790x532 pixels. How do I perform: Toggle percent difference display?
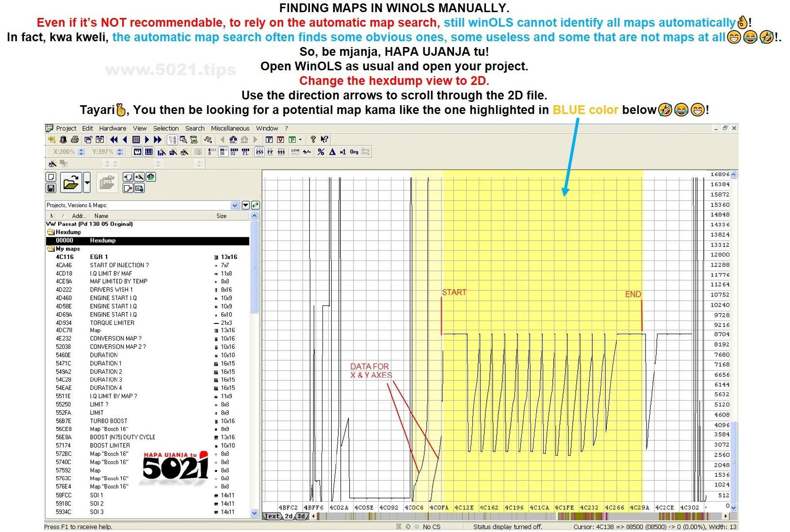[321, 152]
